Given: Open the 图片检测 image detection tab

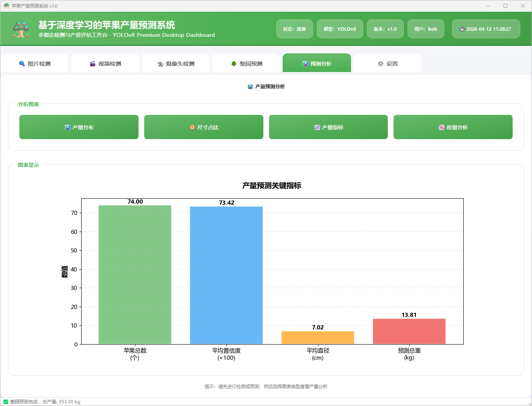Looking at the screenshot, I should pyautogui.click(x=35, y=64).
